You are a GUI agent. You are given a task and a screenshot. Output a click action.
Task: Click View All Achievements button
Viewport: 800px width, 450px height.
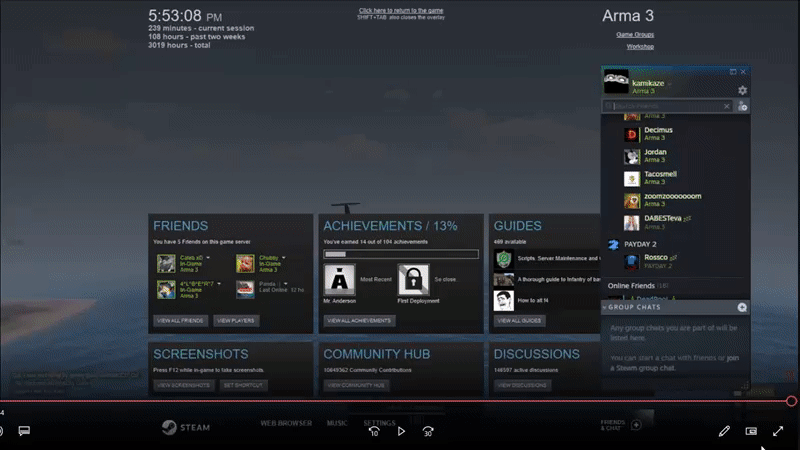click(359, 320)
